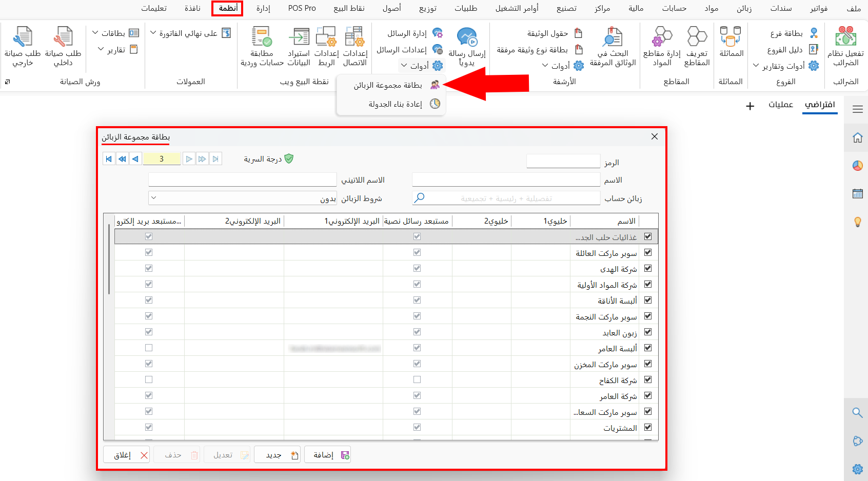Click the magnifier search icon in sidebar

857,413
